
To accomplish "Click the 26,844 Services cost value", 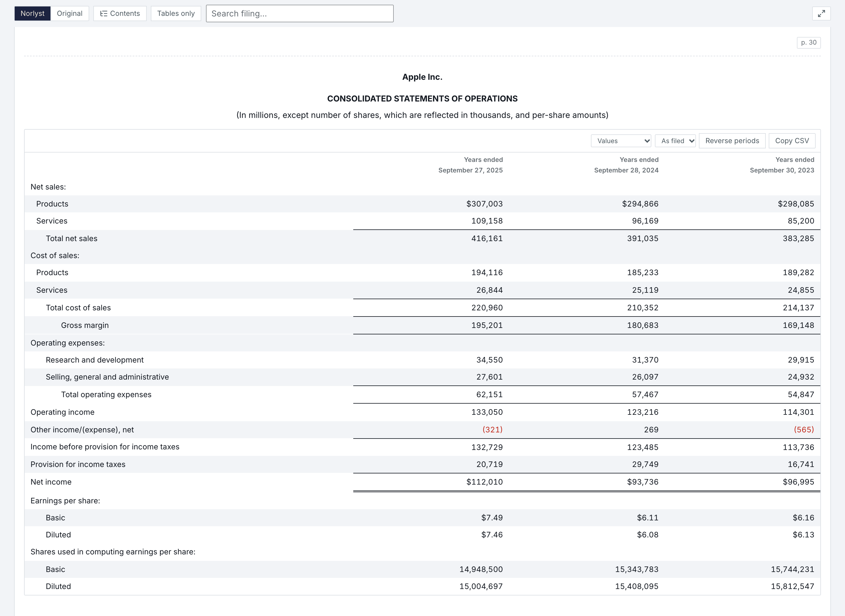I will 490,290.
